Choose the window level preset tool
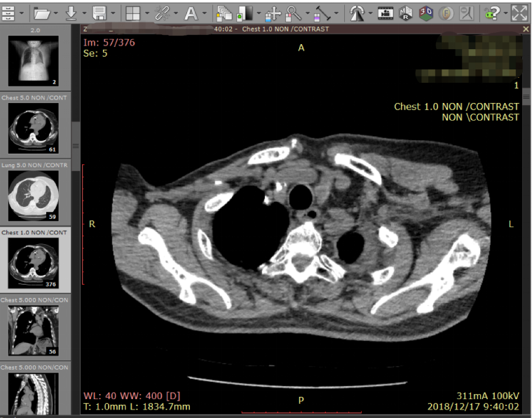 click(246, 13)
